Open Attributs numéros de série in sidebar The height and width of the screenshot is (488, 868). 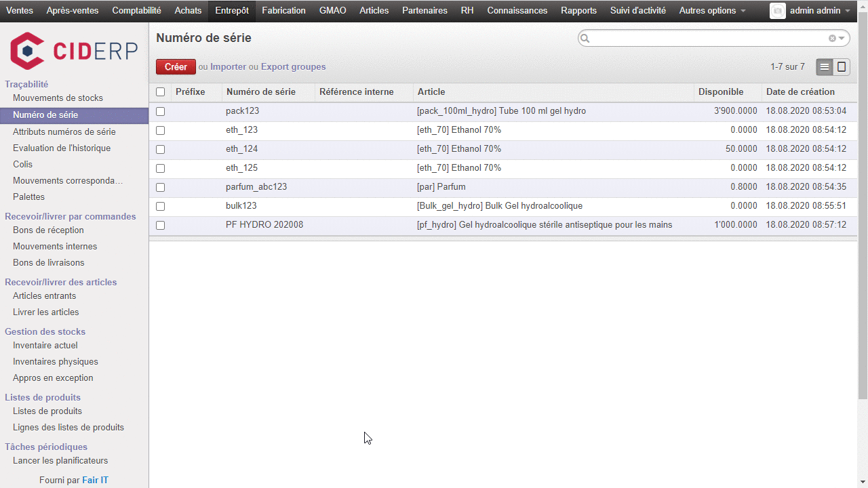pos(64,132)
